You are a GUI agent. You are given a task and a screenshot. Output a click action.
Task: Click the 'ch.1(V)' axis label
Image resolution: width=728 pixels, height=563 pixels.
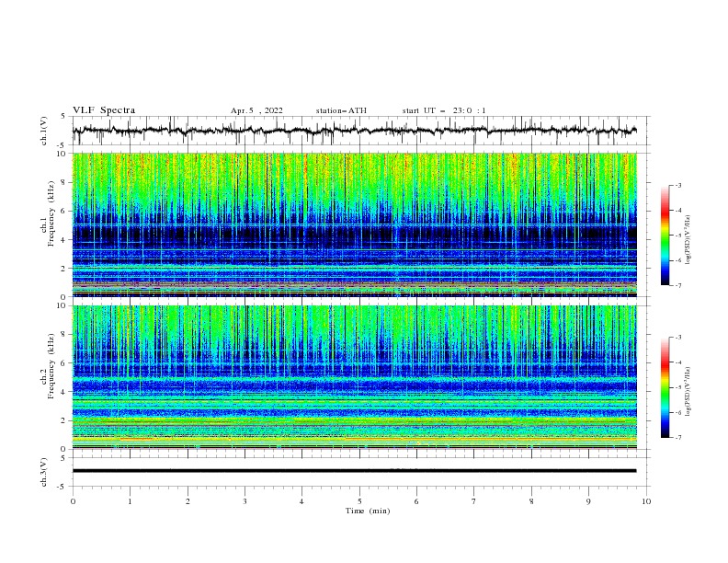pyautogui.click(x=44, y=131)
